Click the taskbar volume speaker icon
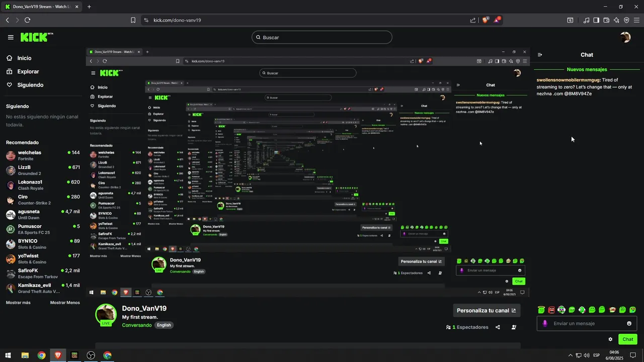644x362 pixels. [587, 355]
